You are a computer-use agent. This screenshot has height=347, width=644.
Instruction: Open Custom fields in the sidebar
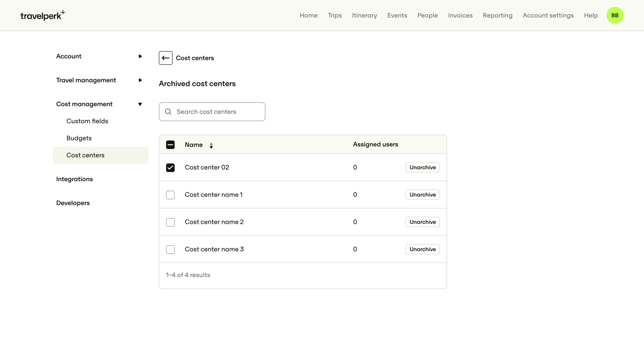click(x=87, y=121)
